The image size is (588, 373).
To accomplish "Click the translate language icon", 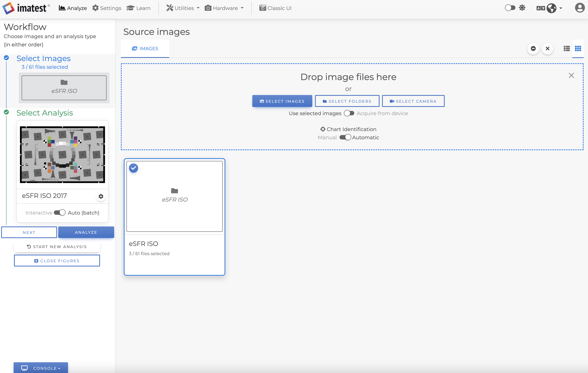I will (x=541, y=8).
